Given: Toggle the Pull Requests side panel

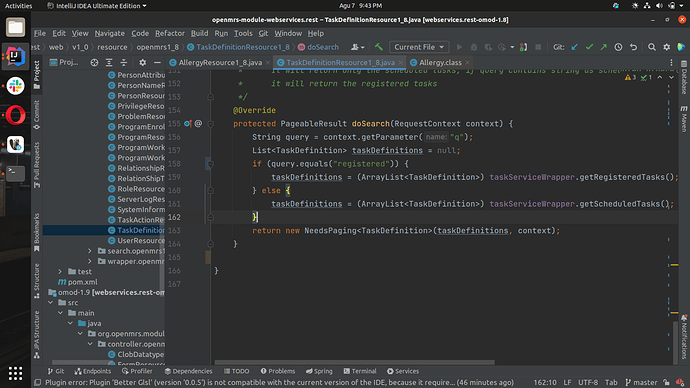Looking at the screenshot, I should coord(37,165).
